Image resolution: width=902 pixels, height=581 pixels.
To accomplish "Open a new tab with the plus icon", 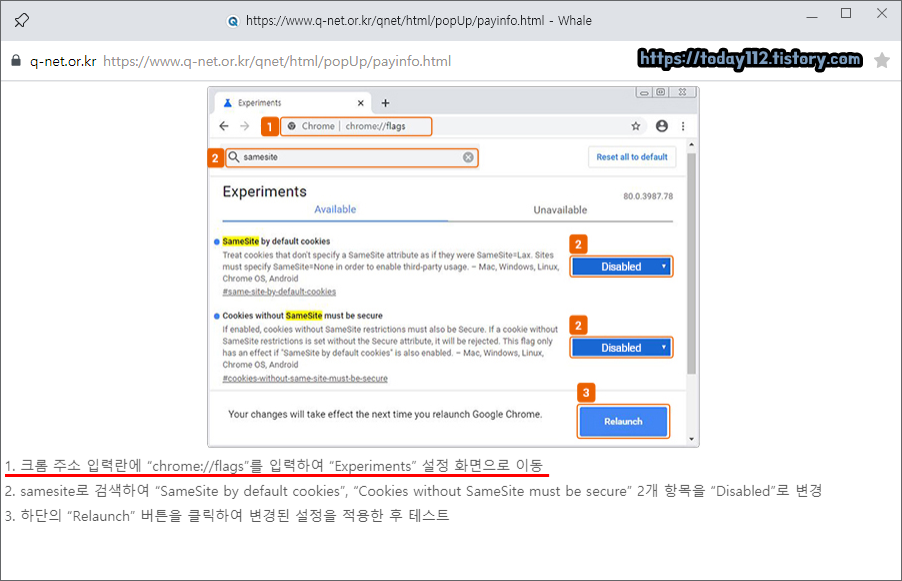I will 385,103.
